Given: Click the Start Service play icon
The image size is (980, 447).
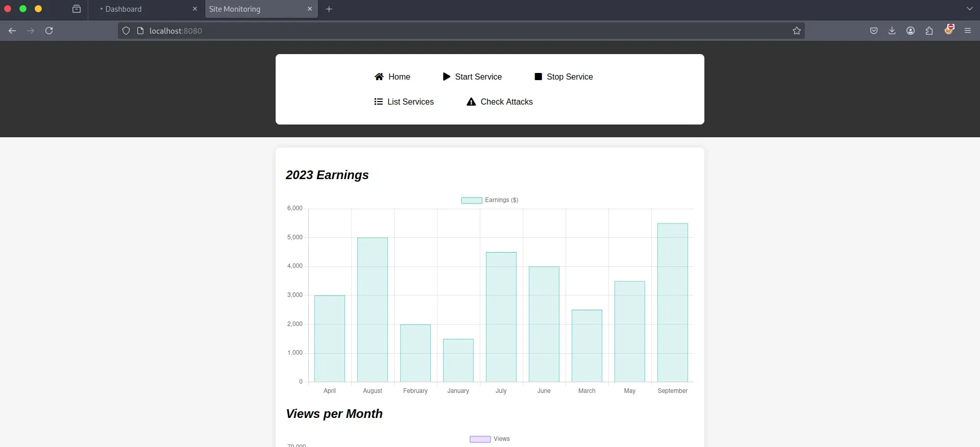Looking at the screenshot, I should click(447, 77).
